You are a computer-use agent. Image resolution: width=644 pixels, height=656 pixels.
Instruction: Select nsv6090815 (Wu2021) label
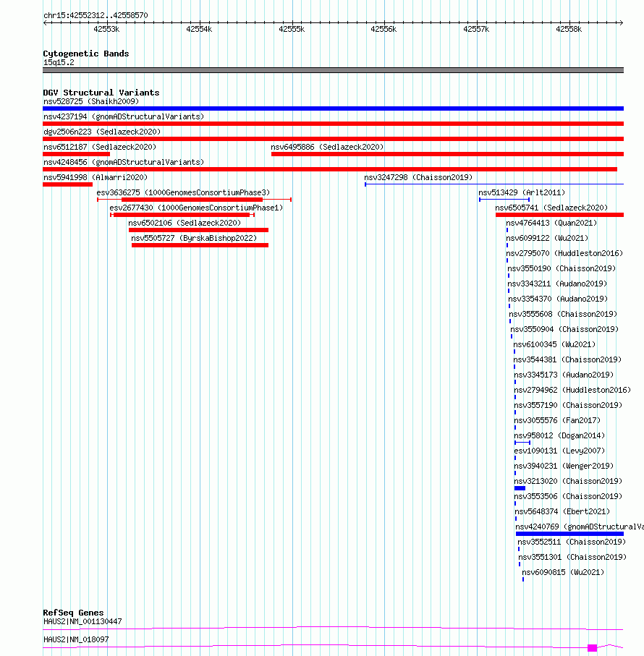point(563,572)
